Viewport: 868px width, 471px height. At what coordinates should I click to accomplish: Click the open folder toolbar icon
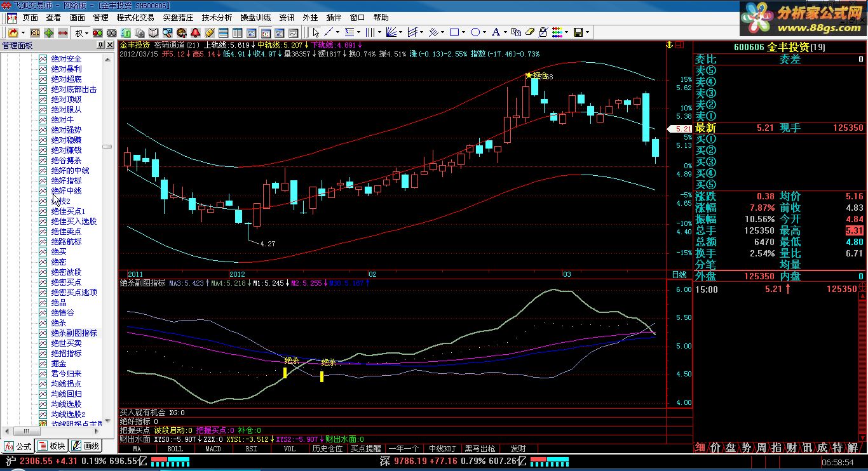coord(12,32)
